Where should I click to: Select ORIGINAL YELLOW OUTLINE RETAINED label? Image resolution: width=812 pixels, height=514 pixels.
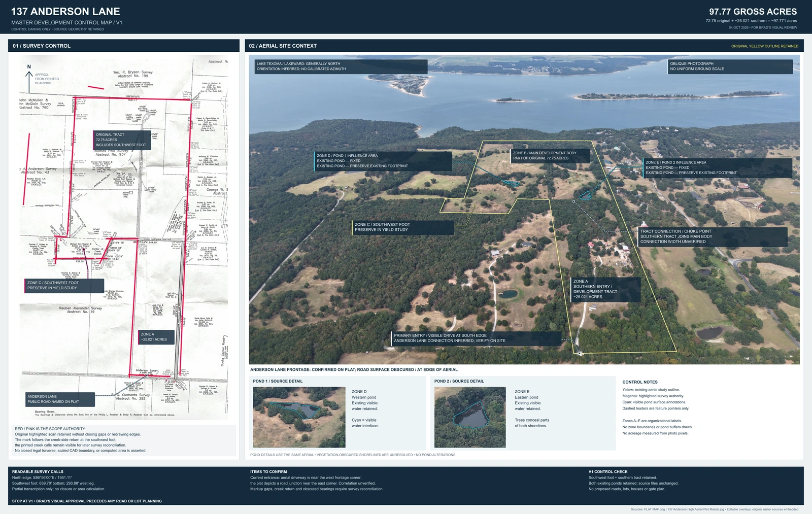(x=764, y=46)
